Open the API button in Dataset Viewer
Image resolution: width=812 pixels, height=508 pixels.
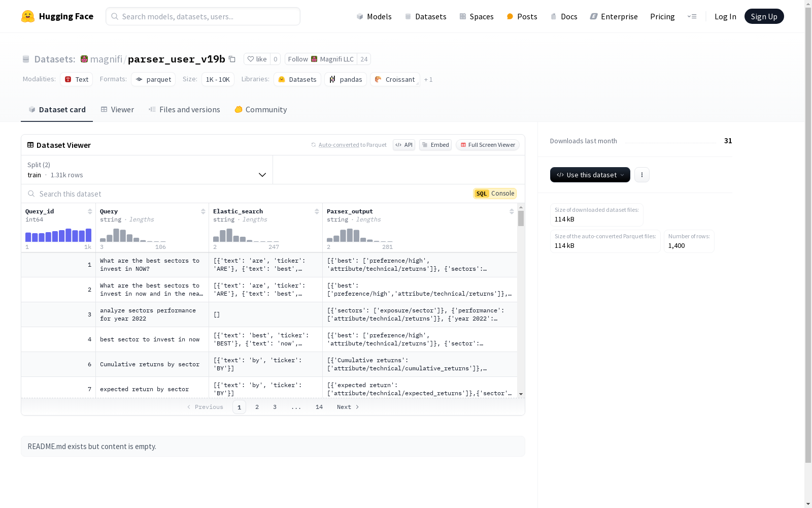(x=404, y=145)
